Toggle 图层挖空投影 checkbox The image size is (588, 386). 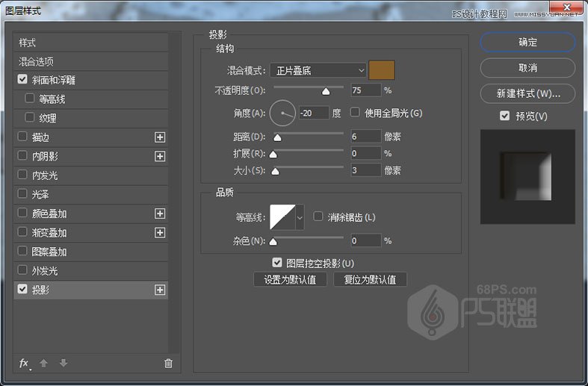pos(277,262)
